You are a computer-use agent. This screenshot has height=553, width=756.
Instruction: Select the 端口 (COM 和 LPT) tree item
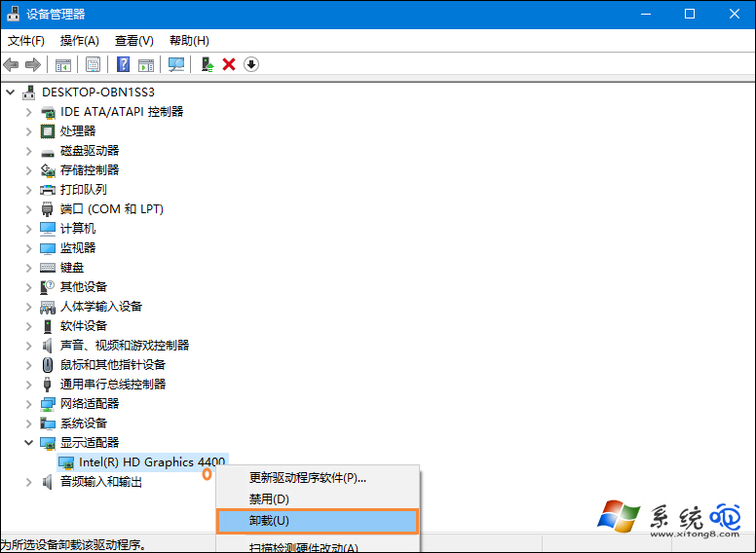[112, 209]
